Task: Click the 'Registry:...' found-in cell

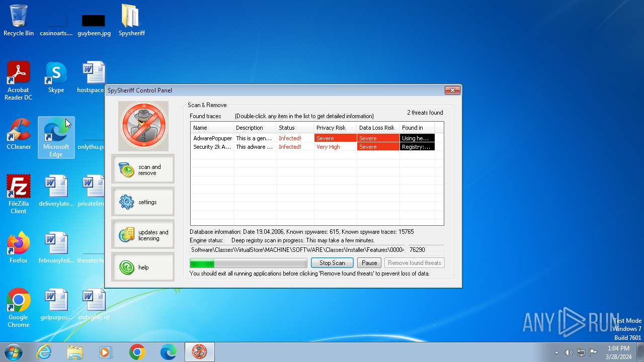Action: coord(417,147)
